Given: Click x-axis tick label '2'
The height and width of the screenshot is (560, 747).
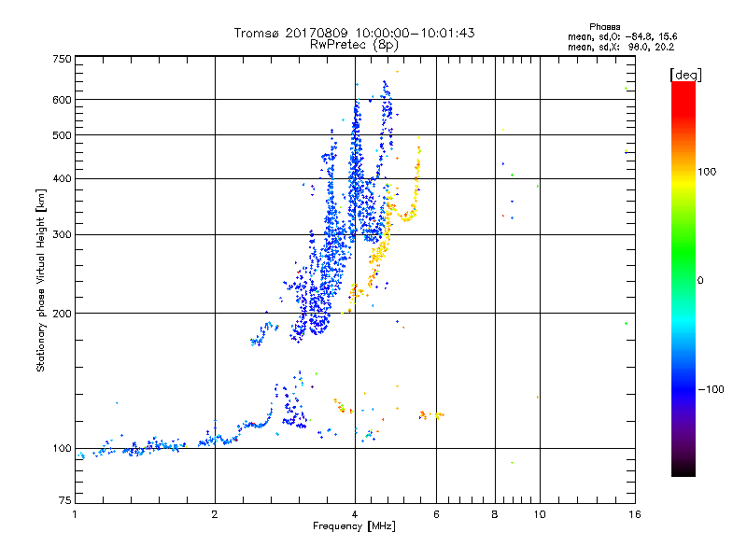Looking at the screenshot, I should pos(215,514).
